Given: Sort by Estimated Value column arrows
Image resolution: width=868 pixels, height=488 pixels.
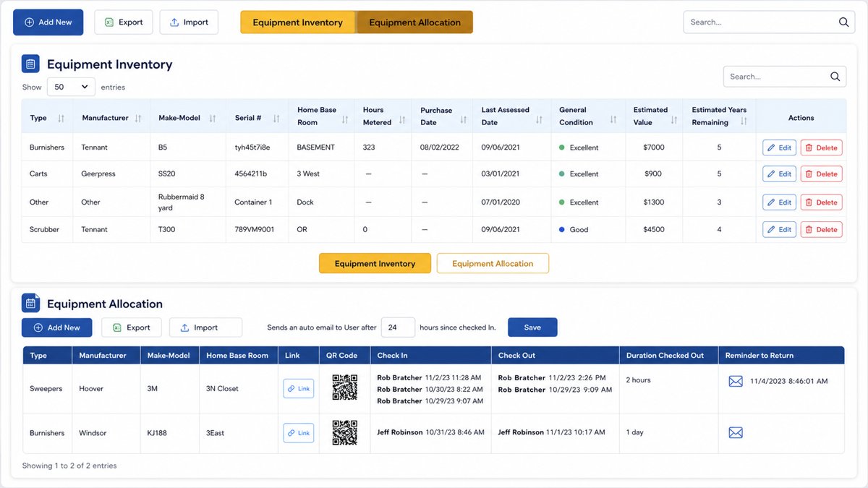Looking at the screenshot, I should 673,120.
